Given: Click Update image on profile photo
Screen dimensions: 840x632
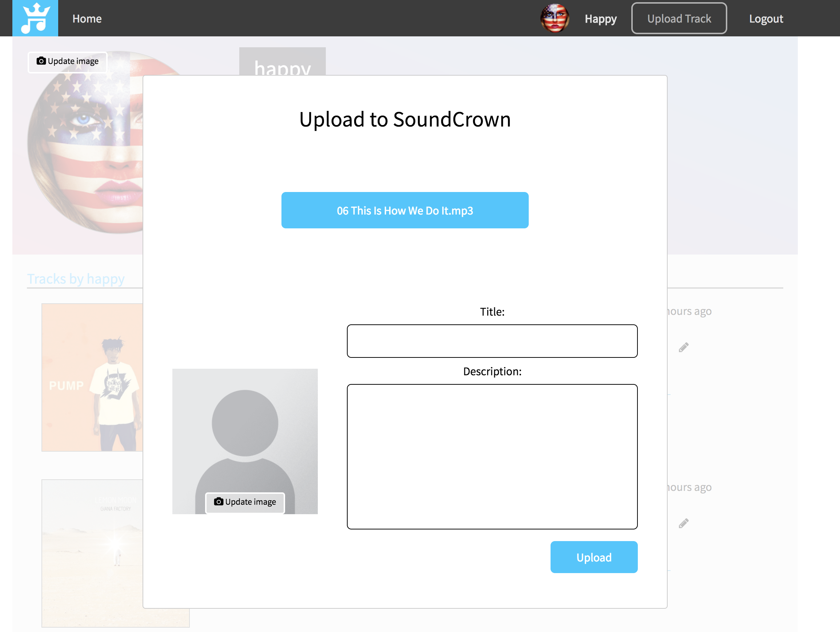Looking at the screenshot, I should (x=68, y=61).
